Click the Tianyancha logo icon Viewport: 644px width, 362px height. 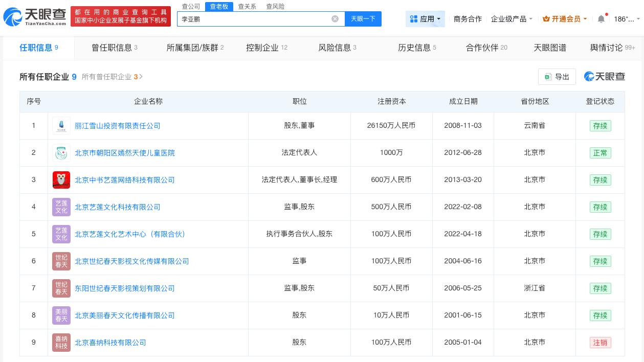(17, 17)
